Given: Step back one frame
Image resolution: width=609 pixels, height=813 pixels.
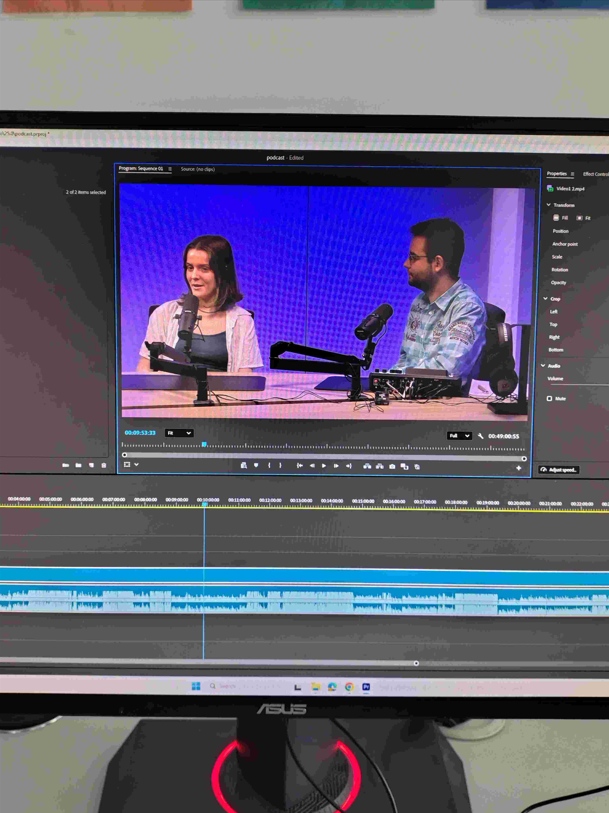Looking at the screenshot, I should click(312, 466).
